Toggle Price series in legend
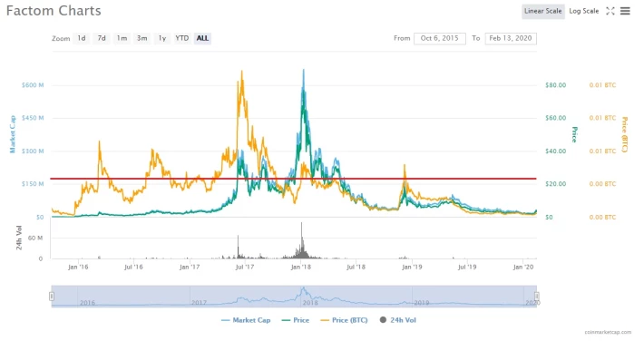644x341 pixels. pos(296,320)
